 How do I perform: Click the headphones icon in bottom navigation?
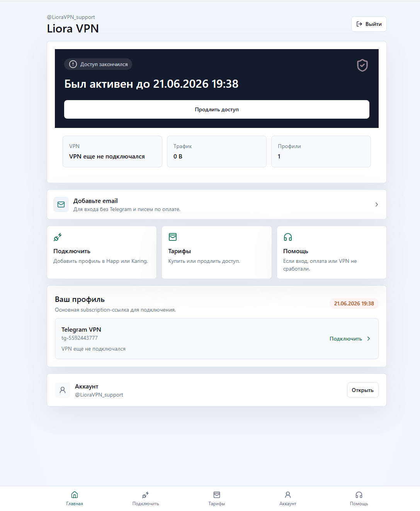(359, 495)
